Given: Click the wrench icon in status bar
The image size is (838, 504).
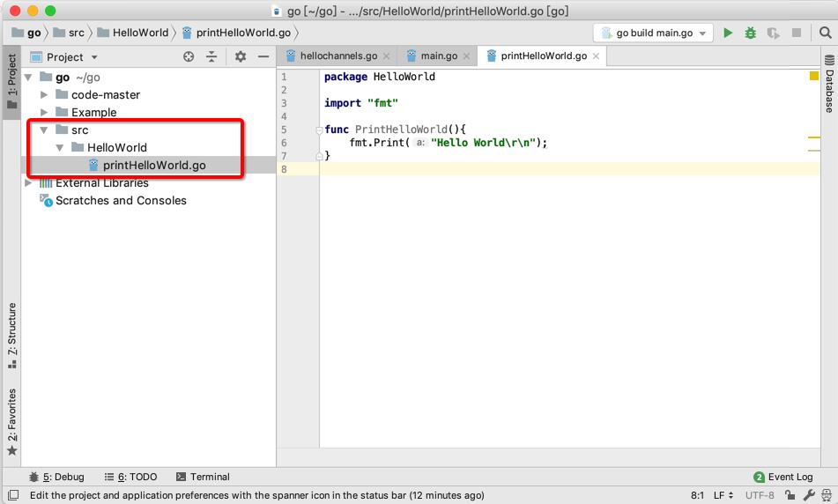Looking at the screenshot, I should (809, 495).
